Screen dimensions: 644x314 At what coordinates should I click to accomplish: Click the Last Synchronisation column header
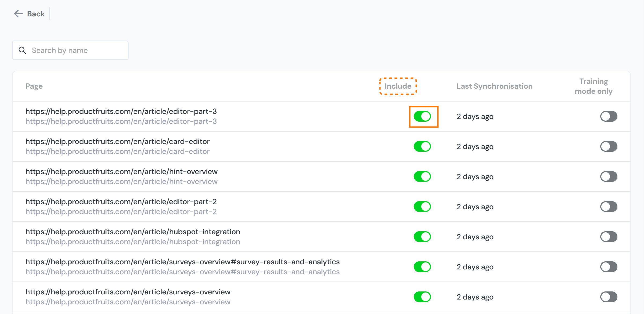494,86
